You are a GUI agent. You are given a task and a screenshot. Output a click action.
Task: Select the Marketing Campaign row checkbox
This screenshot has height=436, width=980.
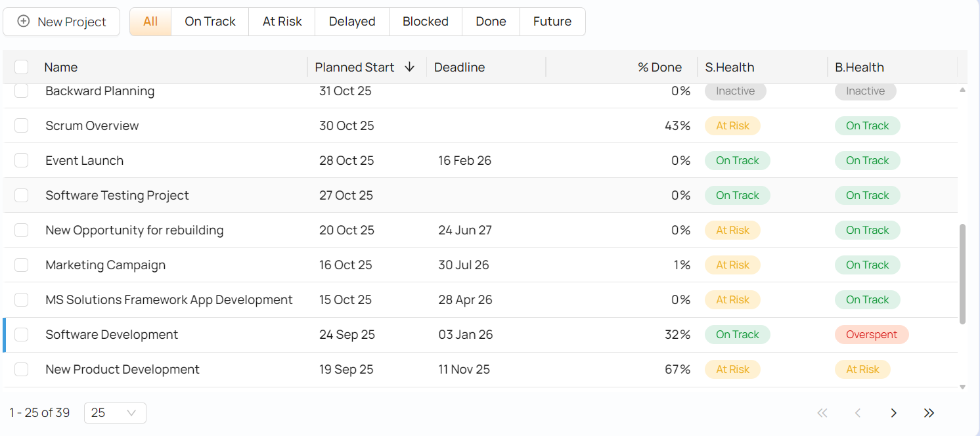point(22,265)
